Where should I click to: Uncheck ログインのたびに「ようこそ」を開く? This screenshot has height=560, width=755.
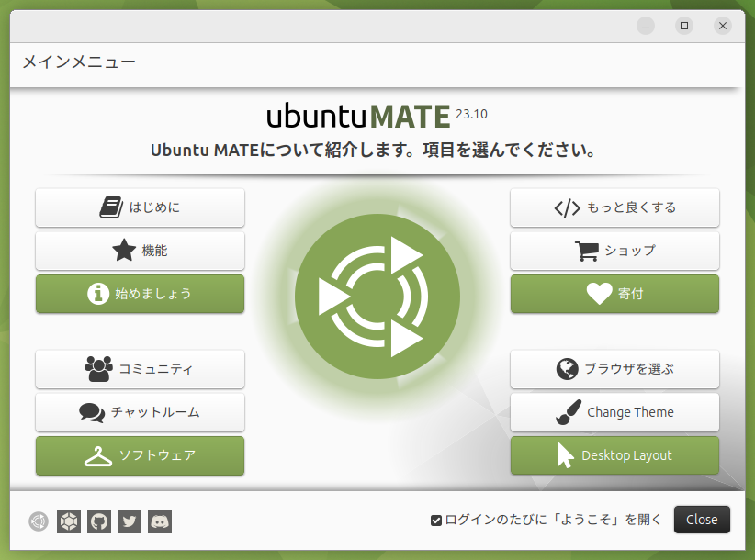click(x=436, y=520)
